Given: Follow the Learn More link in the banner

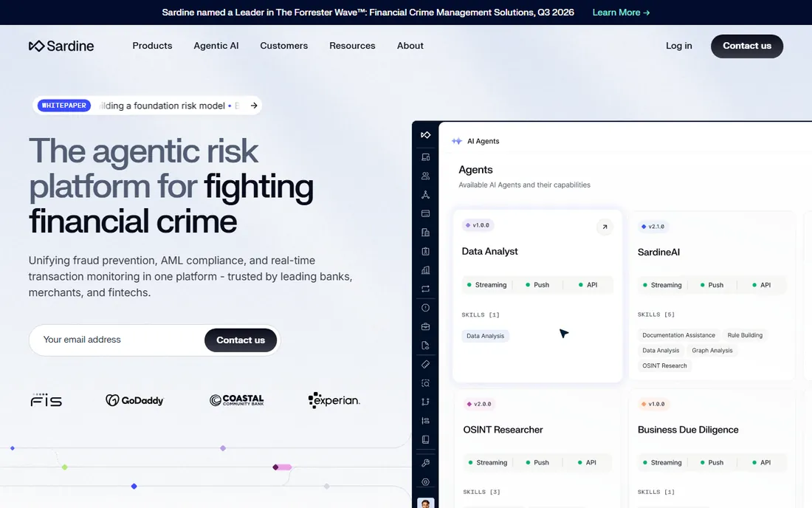Looking at the screenshot, I should tap(621, 13).
